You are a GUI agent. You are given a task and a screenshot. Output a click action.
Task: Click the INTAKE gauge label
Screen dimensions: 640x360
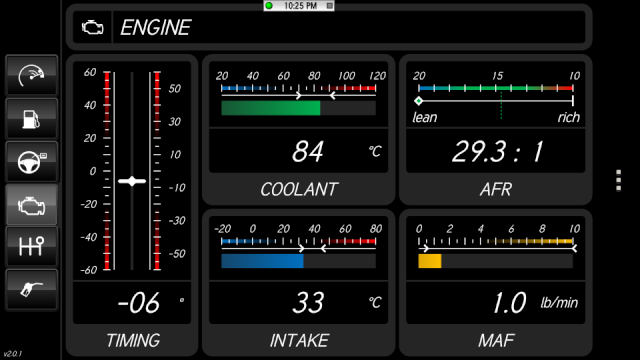pyautogui.click(x=299, y=340)
